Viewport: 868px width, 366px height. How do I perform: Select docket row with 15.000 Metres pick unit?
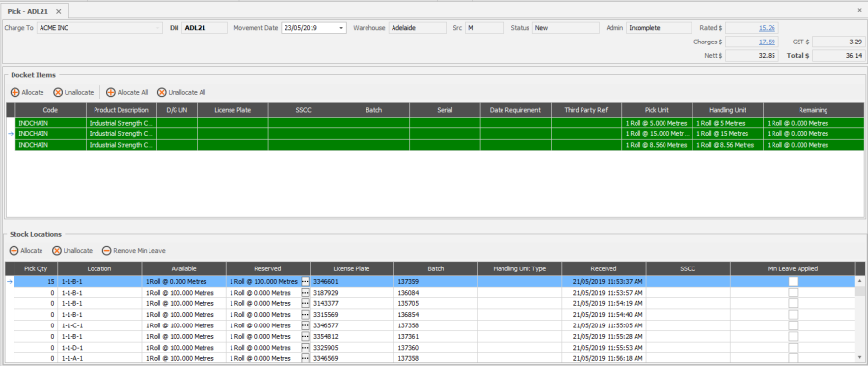tap(439, 133)
